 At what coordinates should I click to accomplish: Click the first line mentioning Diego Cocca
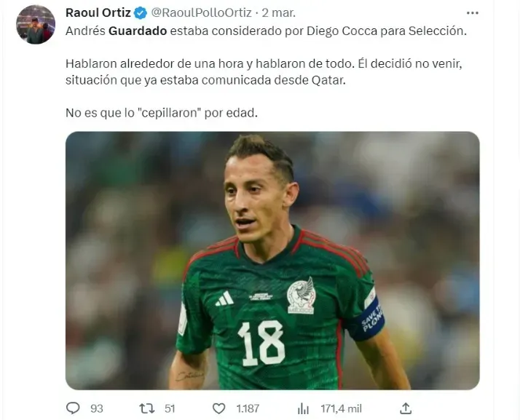tap(266, 31)
